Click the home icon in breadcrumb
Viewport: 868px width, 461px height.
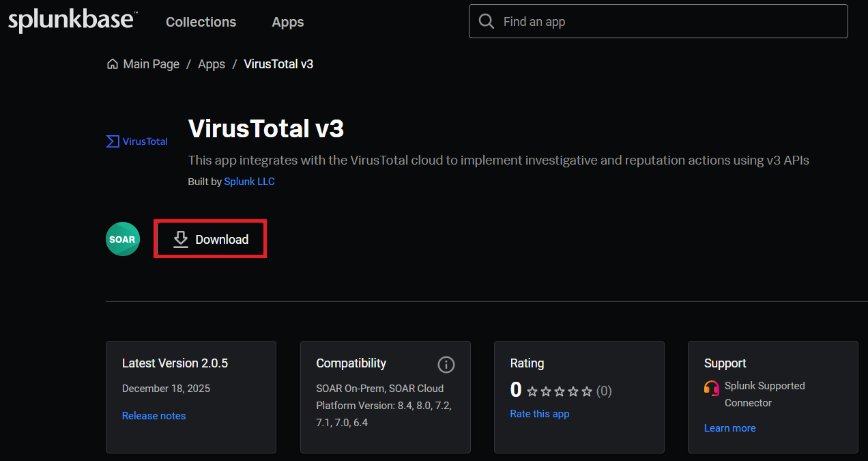click(113, 64)
